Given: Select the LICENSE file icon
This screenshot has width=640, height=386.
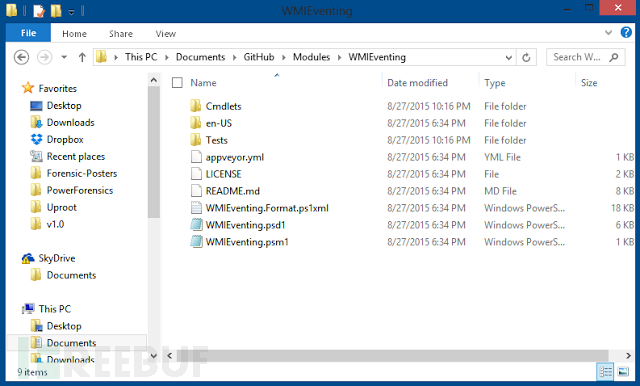Looking at the screenshot, I should pyautogui.click(x=196, y=174).
